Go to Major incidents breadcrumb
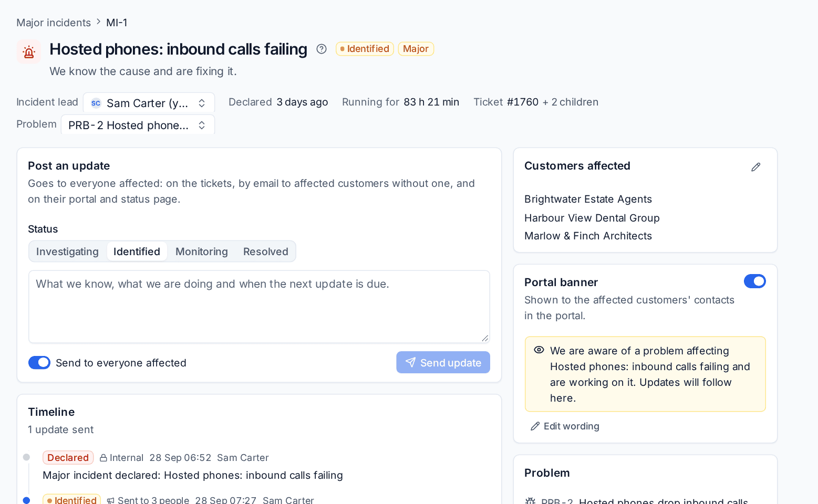The image size is (818, 504). coord(54,23)
